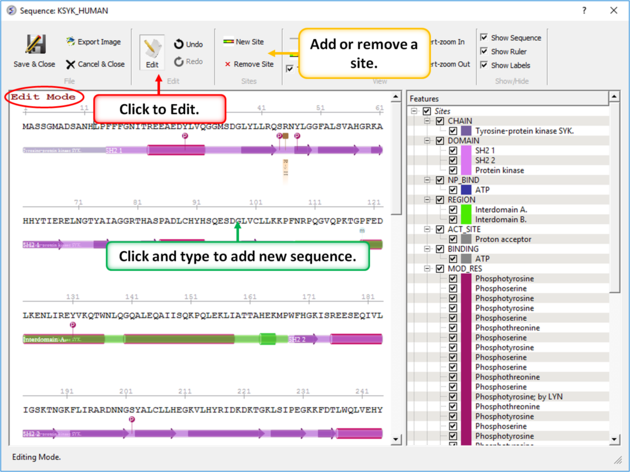Click the NP_BIND ATP blue color swatch

pos(466,190)
